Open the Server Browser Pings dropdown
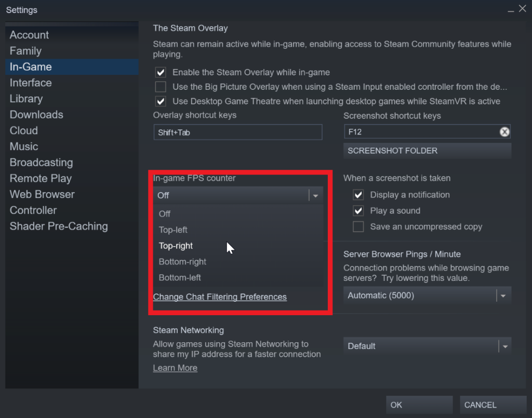 pos(502,295)
